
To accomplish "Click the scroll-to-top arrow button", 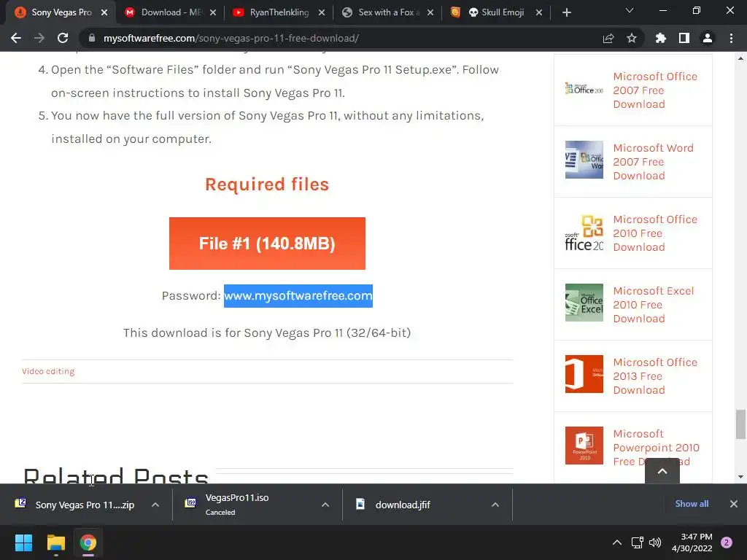I will coord(662,471).
